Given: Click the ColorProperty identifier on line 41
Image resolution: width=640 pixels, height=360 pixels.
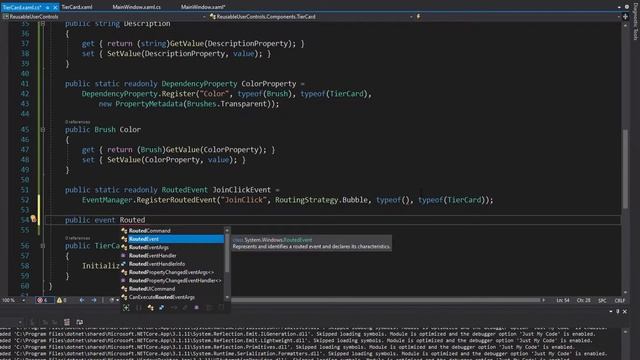Looking at the screenshot, I should tap(269, 84).
